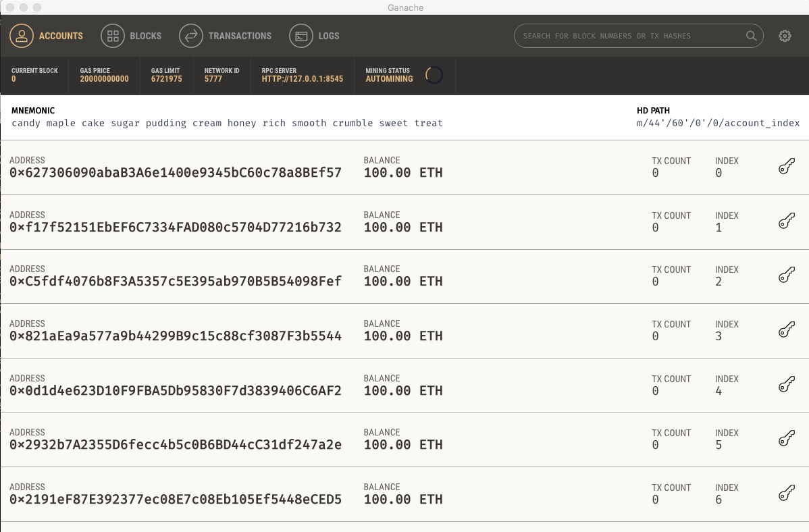
Task: Select the mnemonic phrase starting with candy maple
Action: pyautogui.click(x=227, y=123)
